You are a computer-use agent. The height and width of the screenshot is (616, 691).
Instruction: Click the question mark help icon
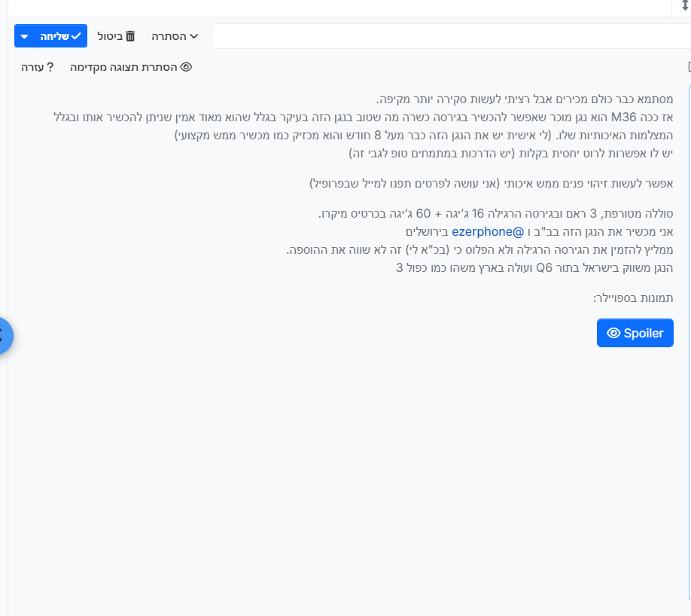[x=50, y=67]
